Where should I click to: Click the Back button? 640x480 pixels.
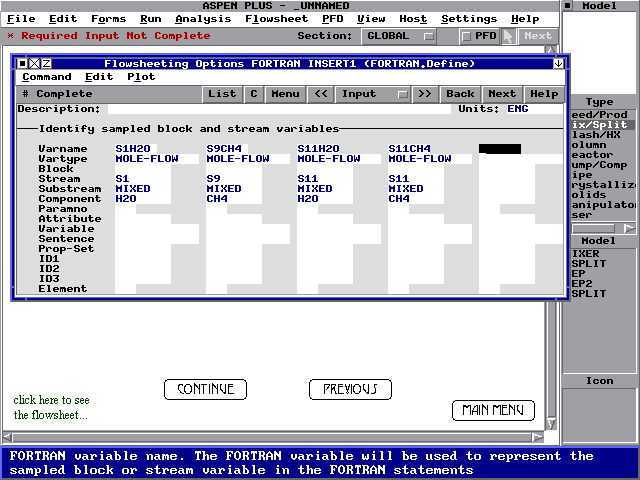460,94
